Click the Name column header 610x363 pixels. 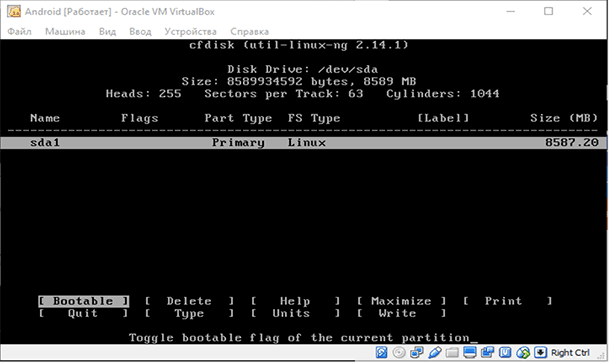(x=45, y=118)
